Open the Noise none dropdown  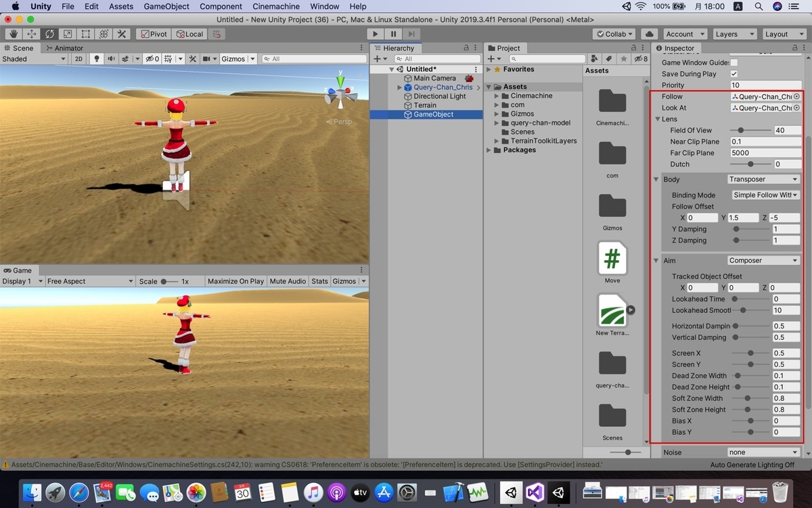point(764,452)
